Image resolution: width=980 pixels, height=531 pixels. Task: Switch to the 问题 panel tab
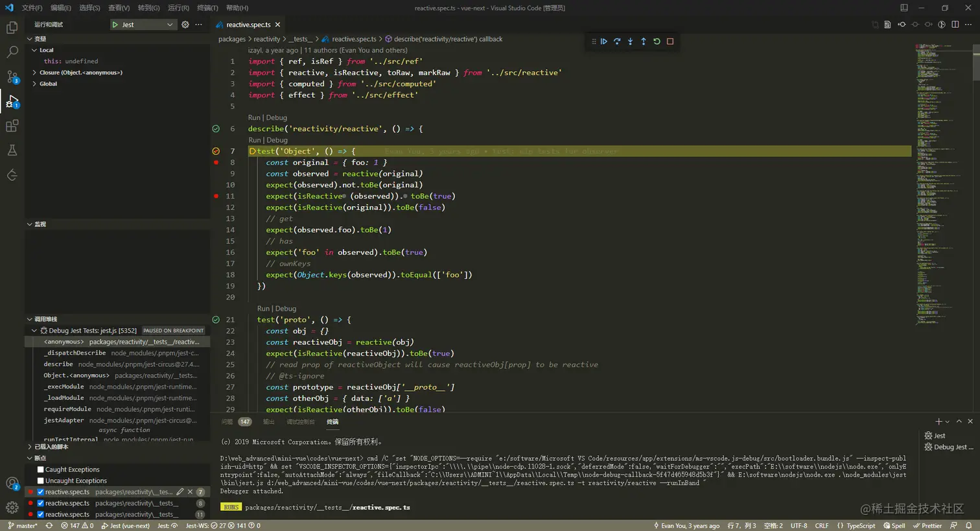[227, 421]
